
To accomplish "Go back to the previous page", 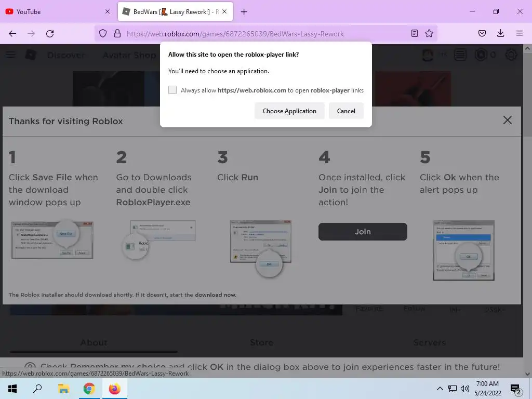I will pos(12,33).
